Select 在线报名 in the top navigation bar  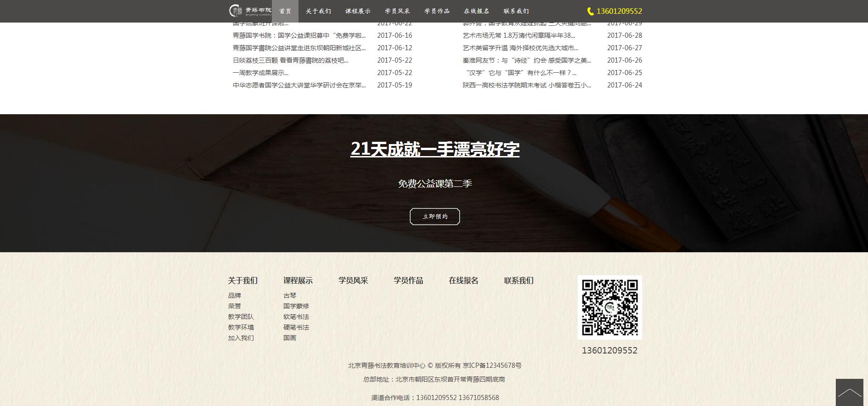[x=477, y=11]
